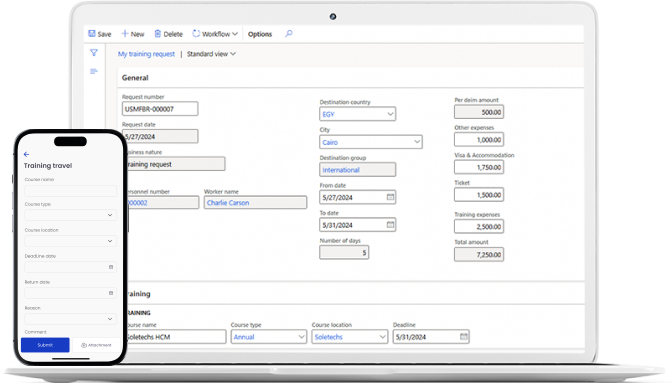Click the filter funnel icon in sidebar
672x383 pixels.
pos(94,53)
